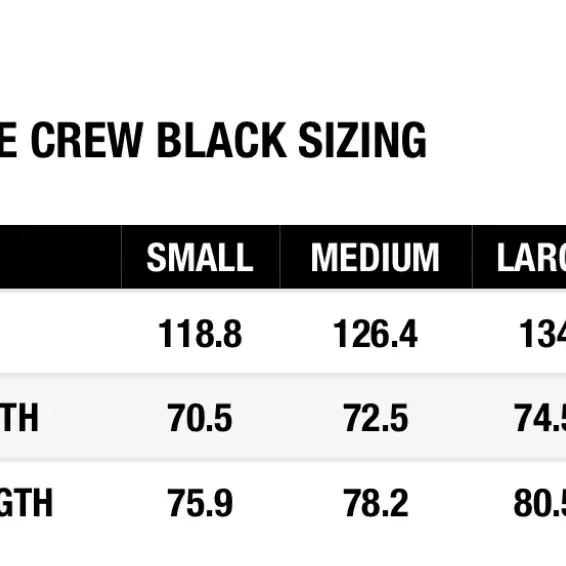This screenshot has height=566, width=566.
Task: Click the blank black header cell on the left
Action: click(x=61, y=257)
